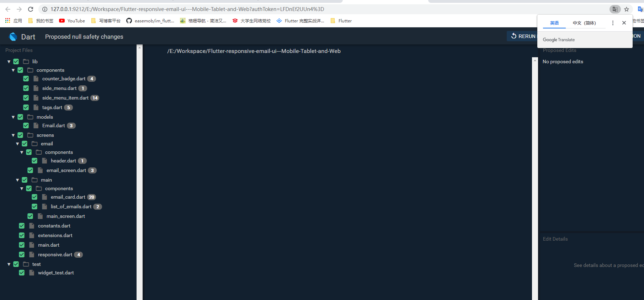Close the Google Translate popup

click(624, 23)
